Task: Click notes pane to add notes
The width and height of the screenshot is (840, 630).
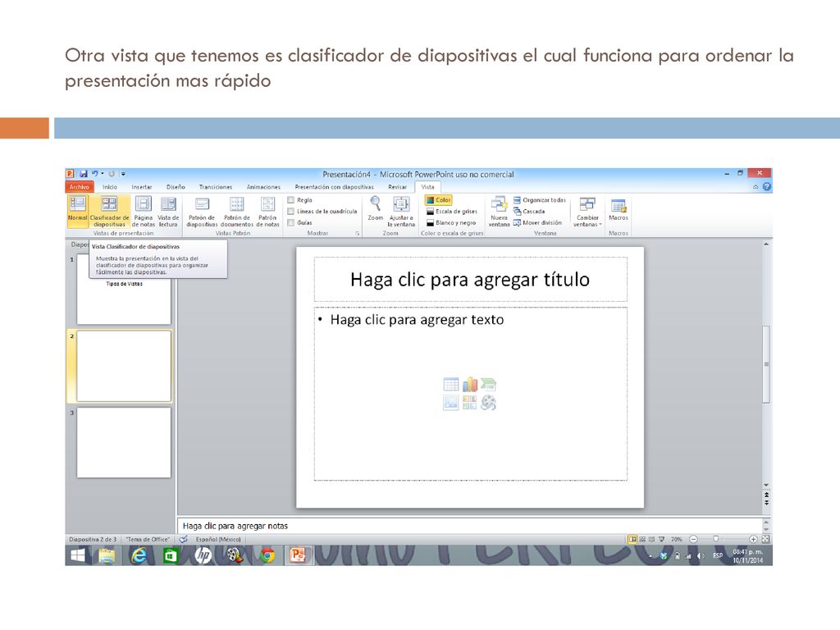Action: 469,526
